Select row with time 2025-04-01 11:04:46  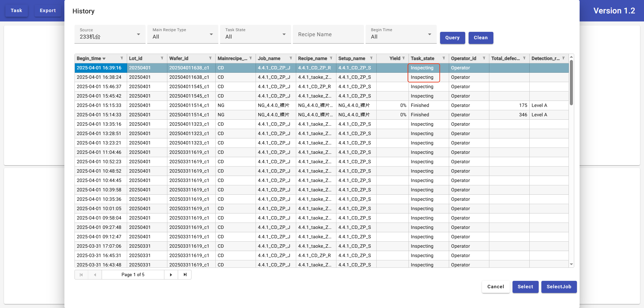tap(322, 152)
